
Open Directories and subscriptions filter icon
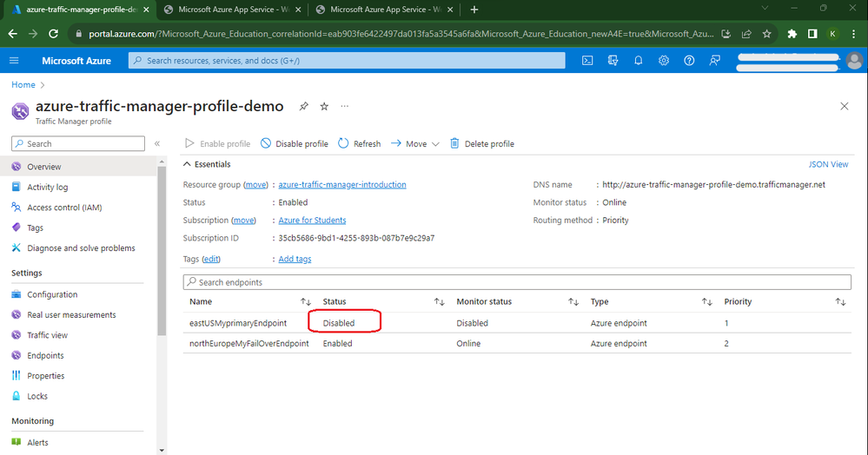pyautogui.click(x=613, y=60)
